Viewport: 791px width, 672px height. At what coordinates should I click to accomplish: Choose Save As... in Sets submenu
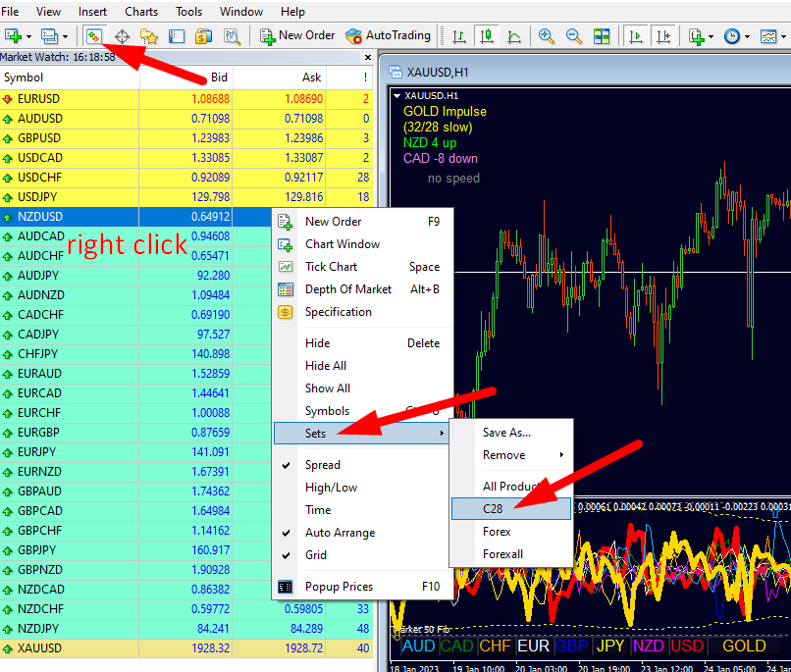click(x=511, y=433)
